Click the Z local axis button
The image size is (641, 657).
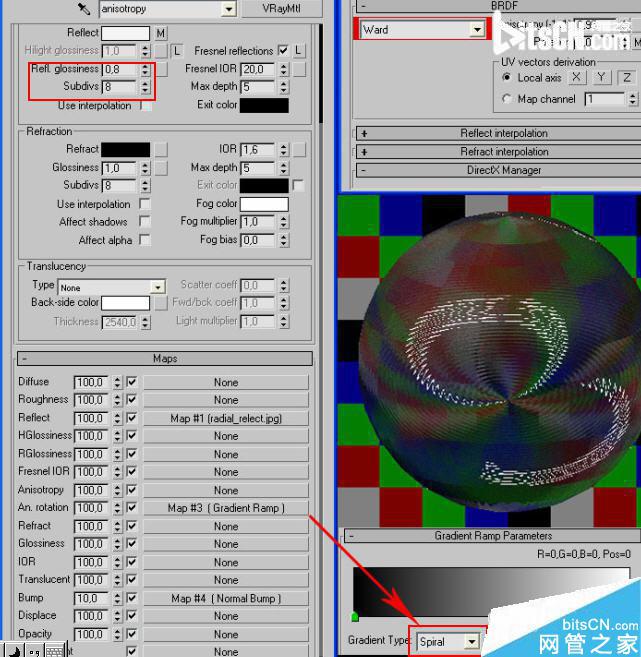627,78
